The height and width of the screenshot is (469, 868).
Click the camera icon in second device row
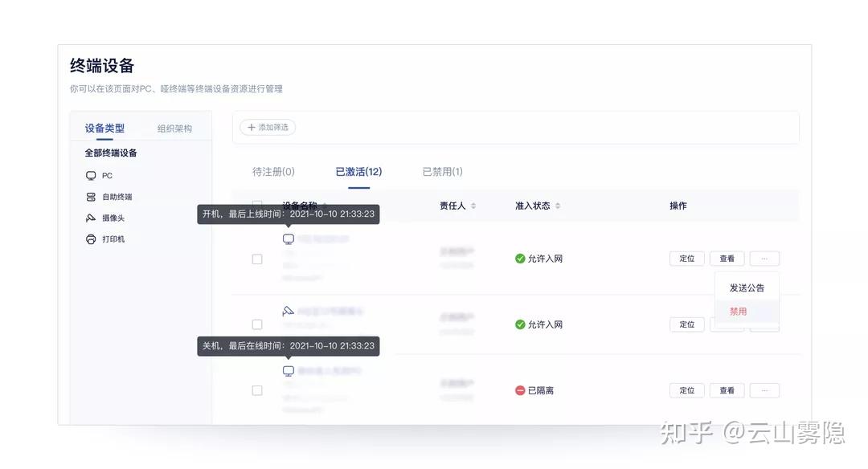(x=289, y=311)
